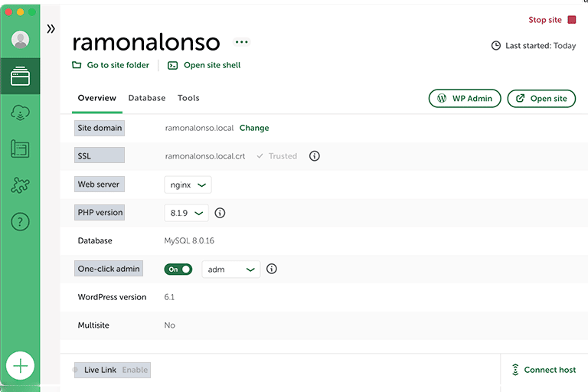
Task: Click the add new site plus button
Action: click(20, 365)
